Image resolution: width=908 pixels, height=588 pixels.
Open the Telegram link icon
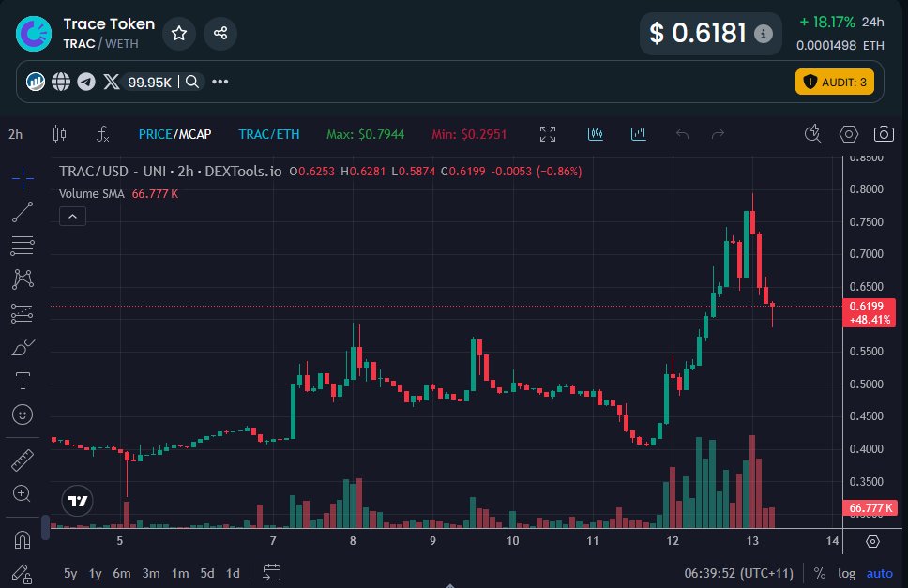(x=86, y=82)
